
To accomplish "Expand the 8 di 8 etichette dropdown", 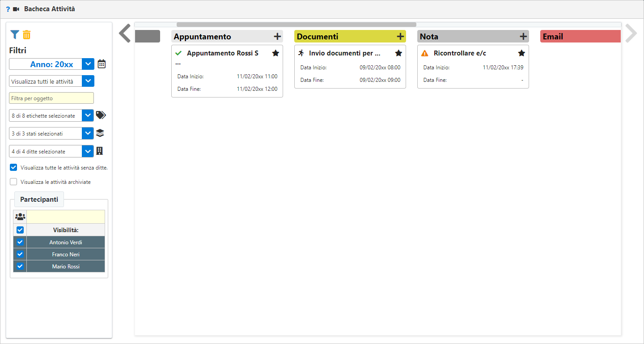I will click(x=88, y=115).
